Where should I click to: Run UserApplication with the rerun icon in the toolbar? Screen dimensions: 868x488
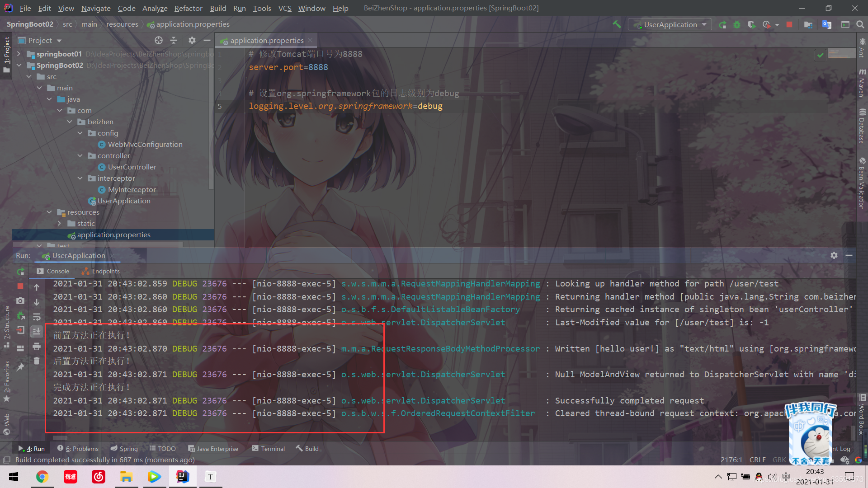[x=722, y=24]
